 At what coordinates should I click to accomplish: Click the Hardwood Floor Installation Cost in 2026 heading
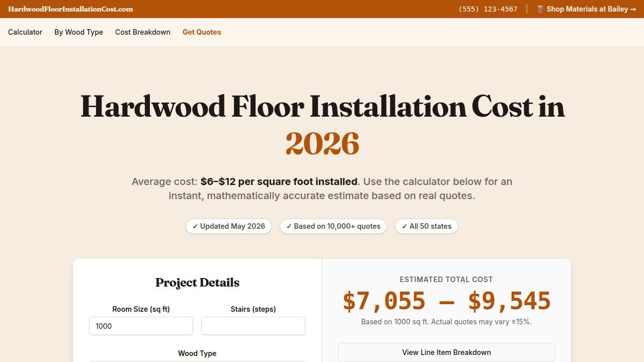click(x=322, y=125)
